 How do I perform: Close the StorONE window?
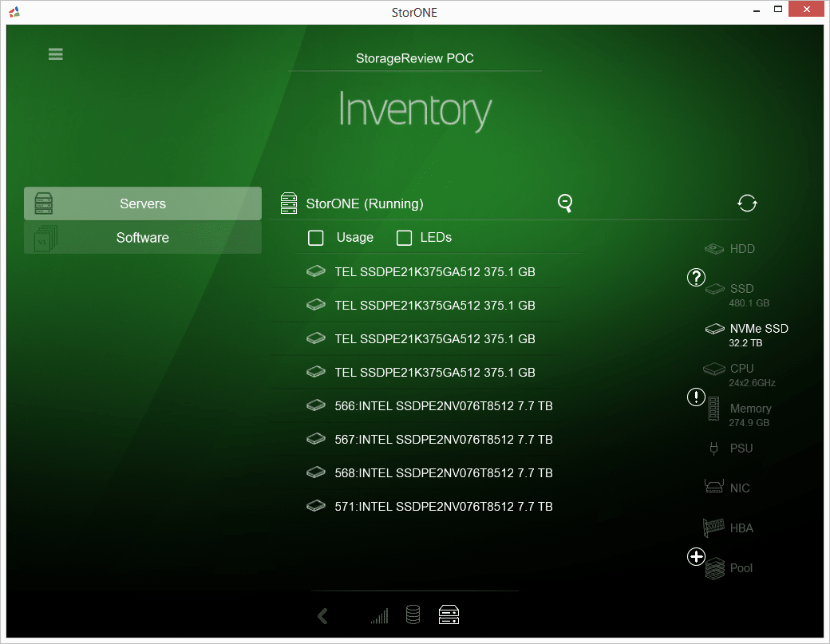click(x=806, y=9)
